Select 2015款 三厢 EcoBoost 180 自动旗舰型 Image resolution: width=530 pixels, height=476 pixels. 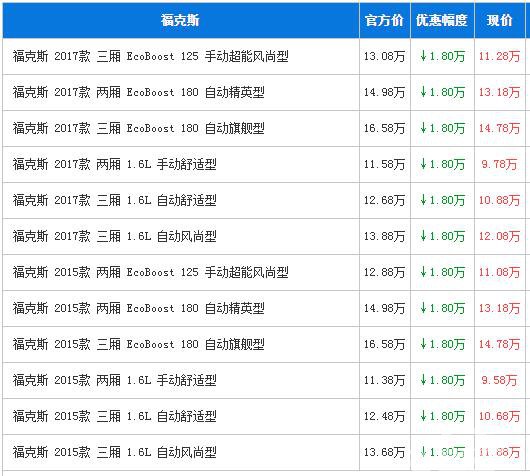[x=139, y=344]
